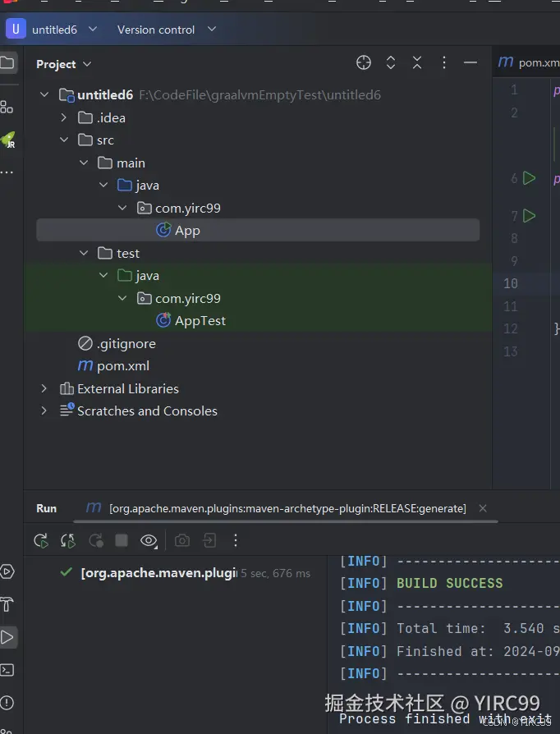Screen dimensions: 560x734
Task: Click rerun with reload projects icon
Action: tap(68, 541)
